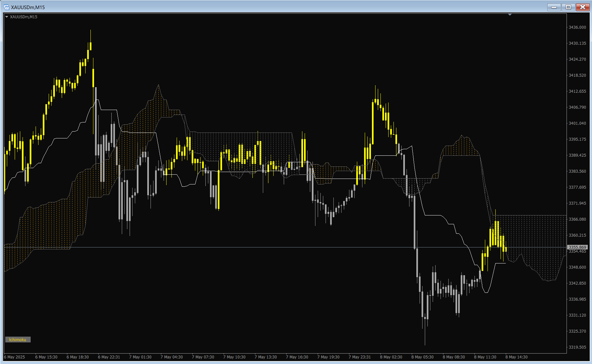Click the 3406.790 price scale label
Image resolution: width=592 pixels, height=364 pixels.
[577, 107]
